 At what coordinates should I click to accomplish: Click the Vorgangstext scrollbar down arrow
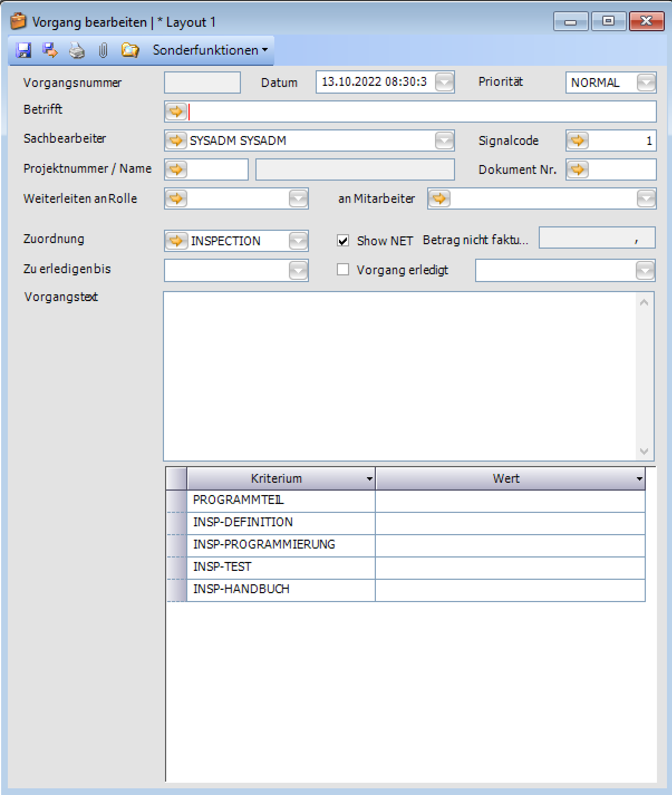point(644,451)
